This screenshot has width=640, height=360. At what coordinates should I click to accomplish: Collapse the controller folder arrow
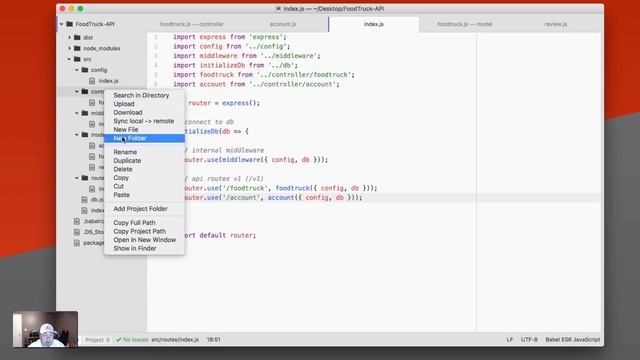coord(77,91)
